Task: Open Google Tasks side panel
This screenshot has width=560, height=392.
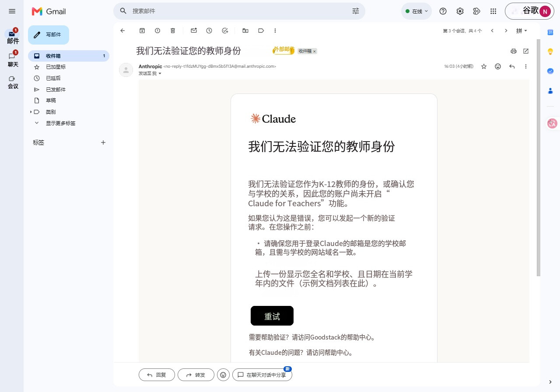Action: (550, 71)
